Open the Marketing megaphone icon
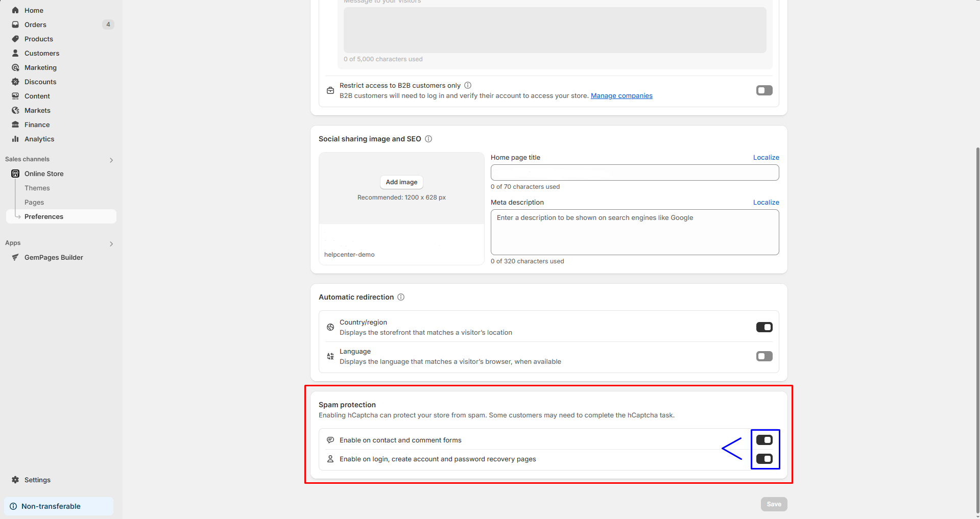 point(15,67)
